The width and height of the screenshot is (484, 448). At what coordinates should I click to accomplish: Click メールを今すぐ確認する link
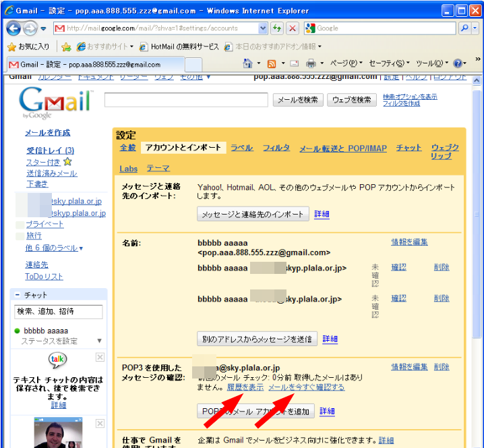[306, 387]
